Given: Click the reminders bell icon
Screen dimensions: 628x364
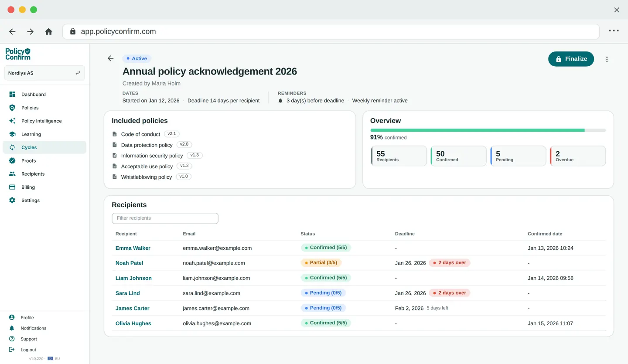Looking at the screenshot, I should click(280, 101).
